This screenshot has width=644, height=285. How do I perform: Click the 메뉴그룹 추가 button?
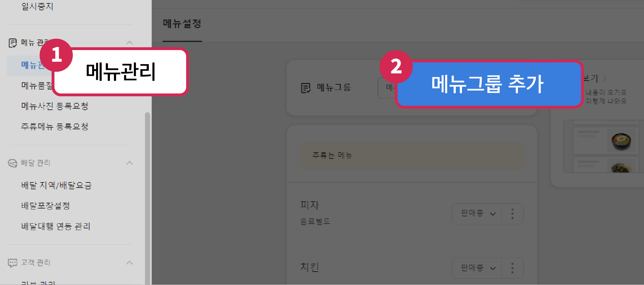click(489, 84)
